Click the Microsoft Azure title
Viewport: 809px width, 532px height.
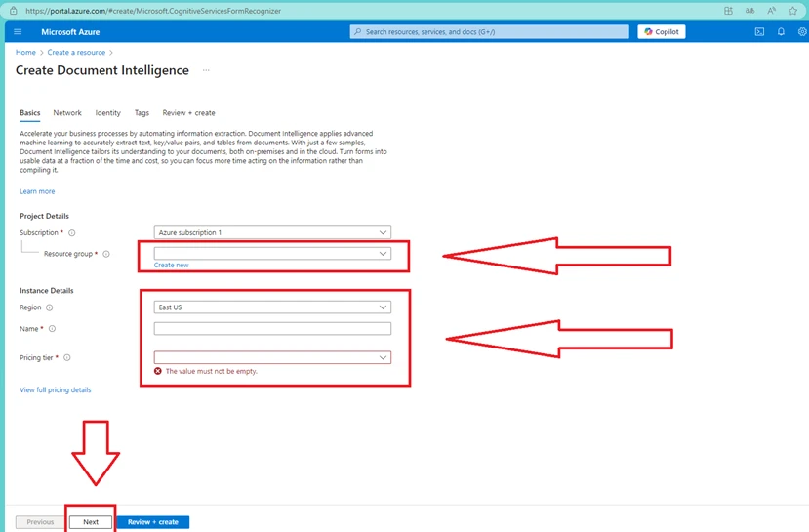click(x=70, y=32)
